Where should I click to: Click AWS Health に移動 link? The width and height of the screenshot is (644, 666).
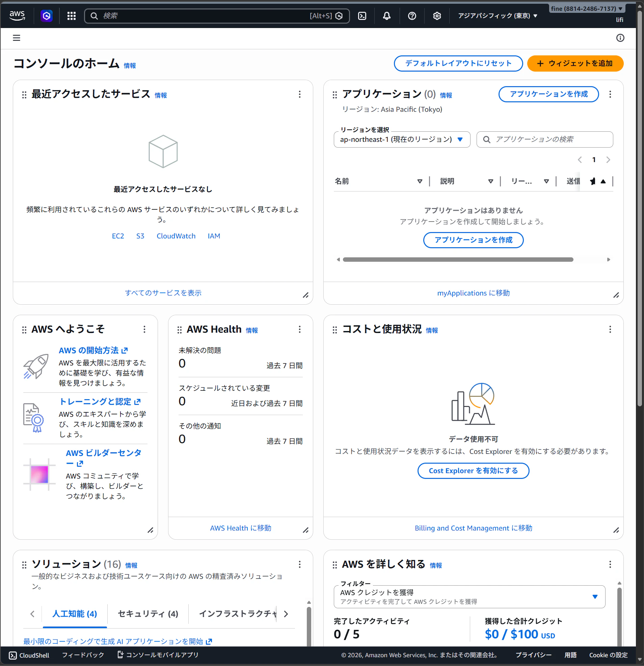coord(240,528)
